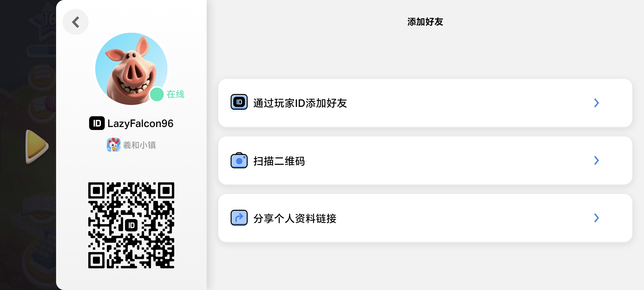Click the back arrow at top left
This screenshot has width=644, height=290.
pos(75,22)
